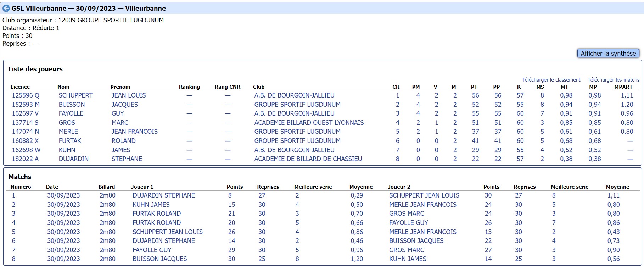Click club ACADEMIE BILLARD OUEST LYONNAIS
644x266 pixels.
(309, 123)
